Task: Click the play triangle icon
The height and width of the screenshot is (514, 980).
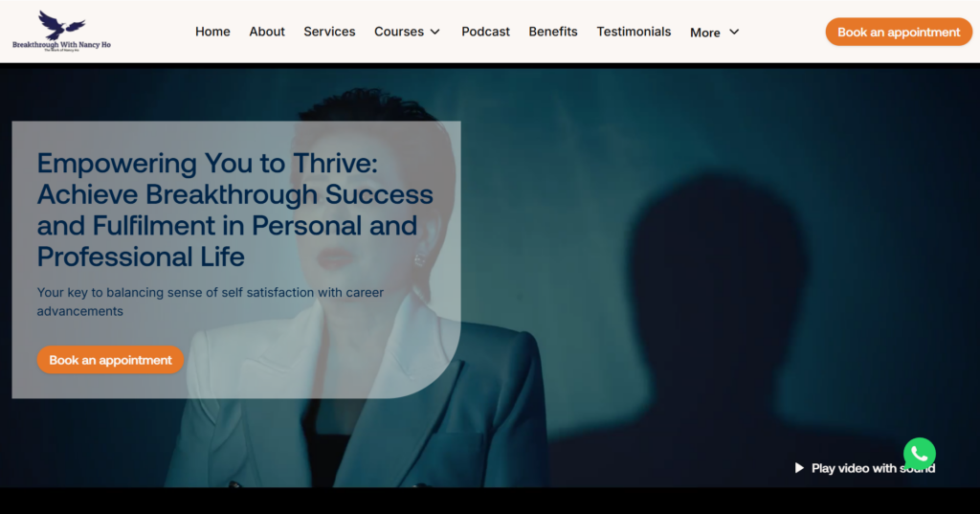Action: click(799, 468)
